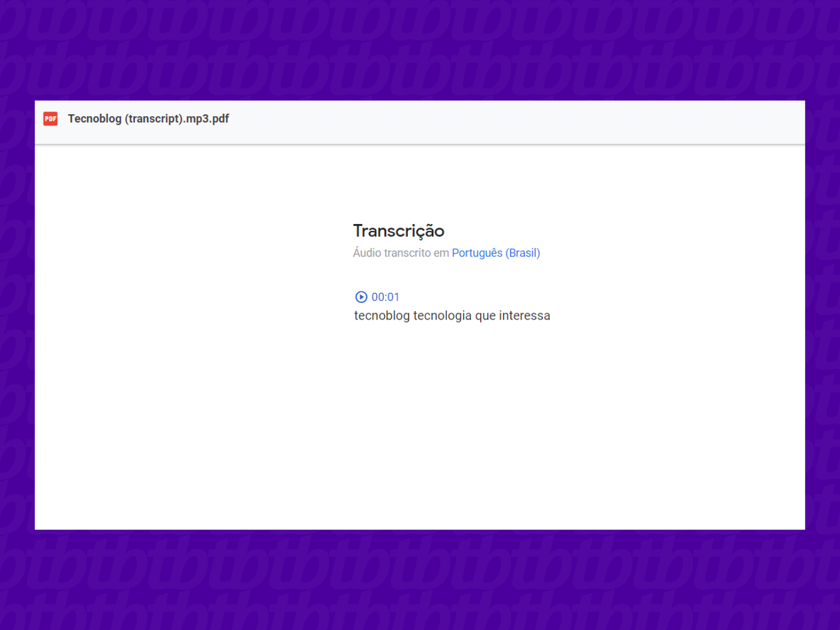The image size is (840, 630).
Task: Select the Tecnoblog (transcript).mp3.pdf file title
Action: pos(148,118)
